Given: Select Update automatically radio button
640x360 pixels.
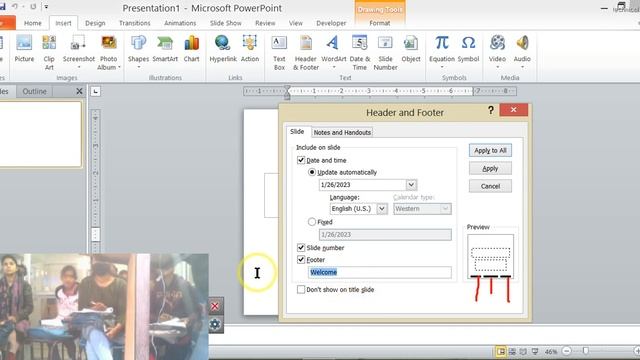Looking at the screenshot, I should pos(312,172).
